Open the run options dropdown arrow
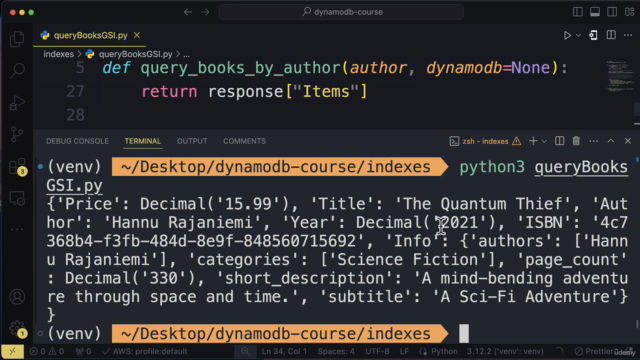The image size is (640, 360). click(x=578, y=36)
